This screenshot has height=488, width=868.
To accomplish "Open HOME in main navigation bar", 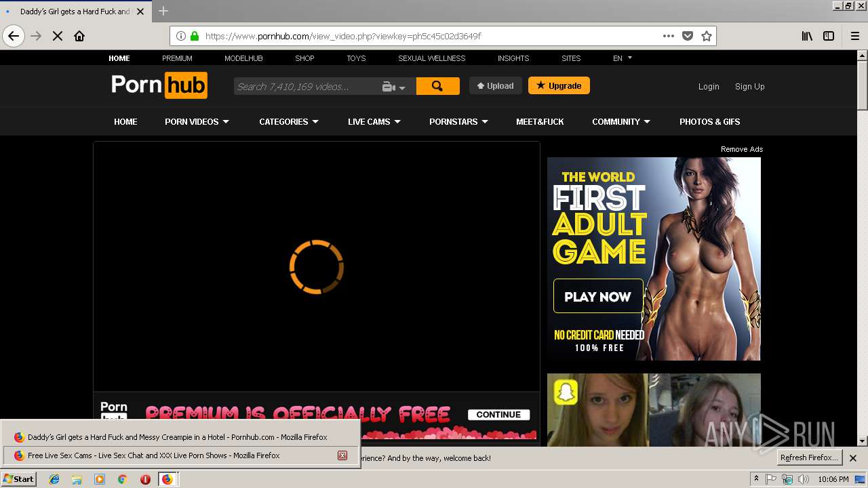I will 125,122.
